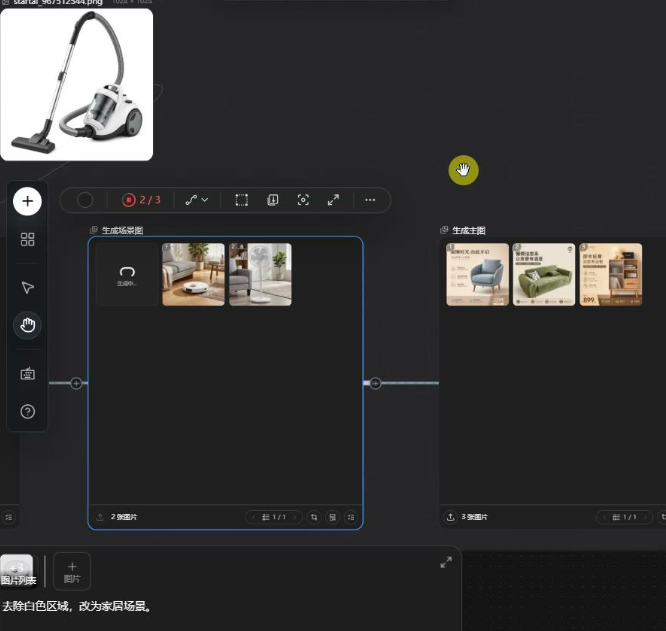Click the list icon at far left footer edge
The image size is (666, 631).
pos(8,517)
